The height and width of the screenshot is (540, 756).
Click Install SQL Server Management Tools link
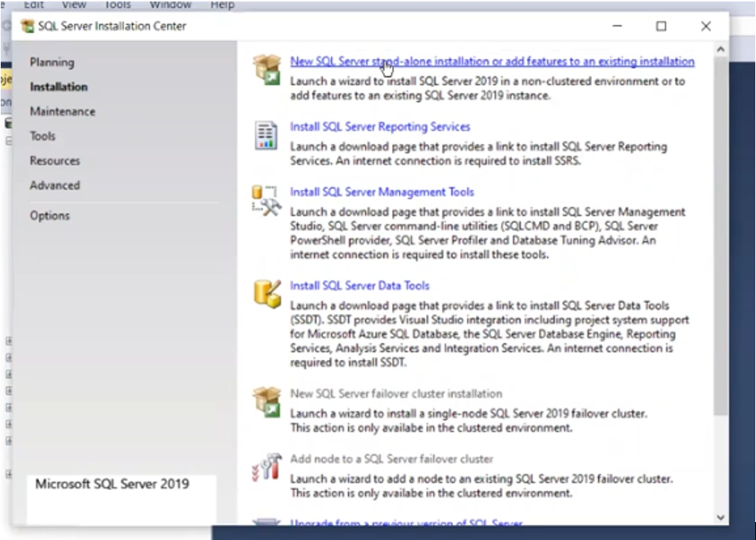click(382, 191)
